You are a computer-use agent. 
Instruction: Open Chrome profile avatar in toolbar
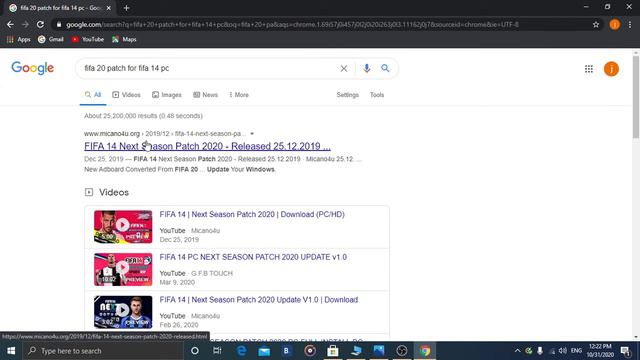(x=614, y=24)
